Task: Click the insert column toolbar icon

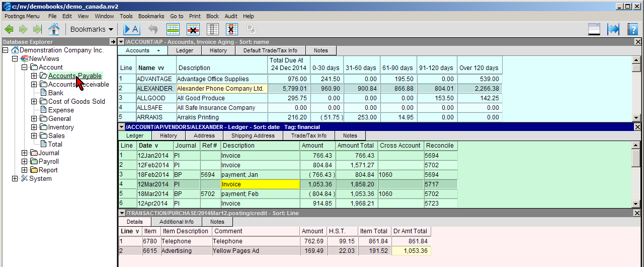Action: pyautogui.click(x=213, y=29)
